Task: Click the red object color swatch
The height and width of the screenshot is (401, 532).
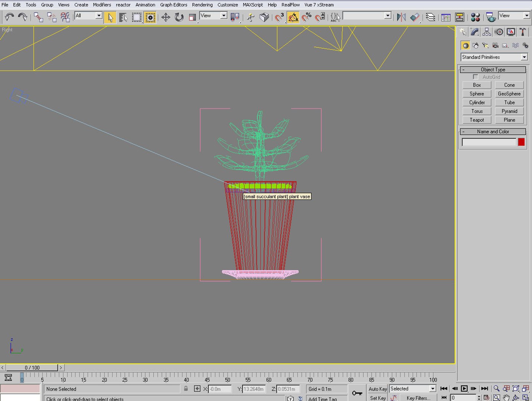Action: point(521,142)
